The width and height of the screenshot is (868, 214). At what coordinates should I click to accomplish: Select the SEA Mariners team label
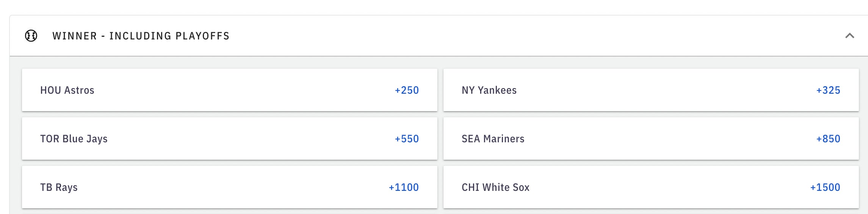(493, 139)
